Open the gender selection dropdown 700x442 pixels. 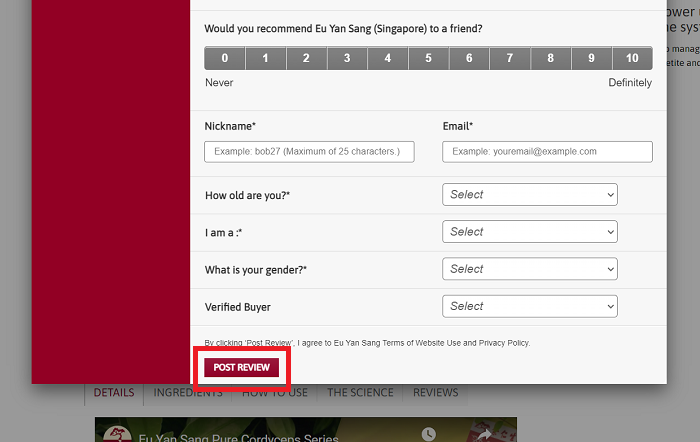point(530,269)
